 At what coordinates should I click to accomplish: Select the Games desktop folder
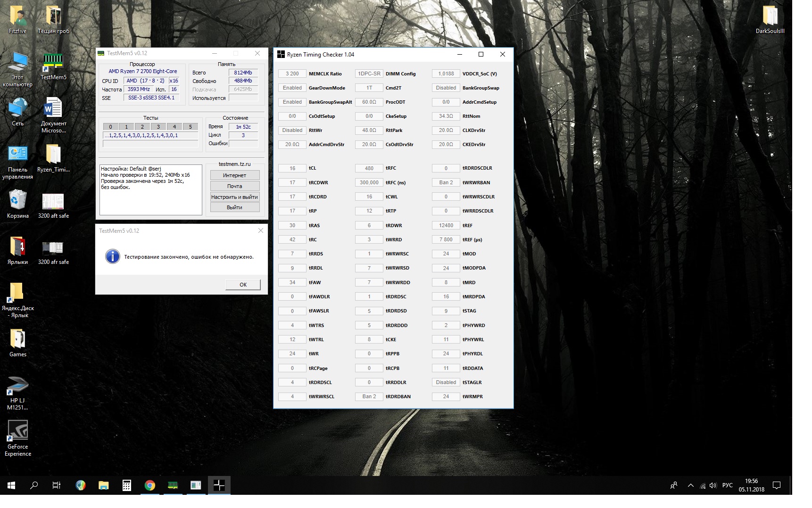(17, 343)
